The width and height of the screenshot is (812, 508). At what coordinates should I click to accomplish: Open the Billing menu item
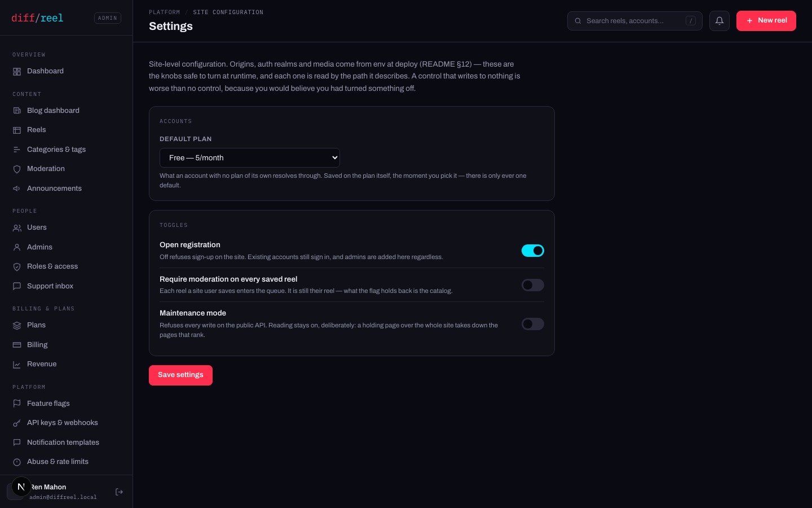[67, 345]
